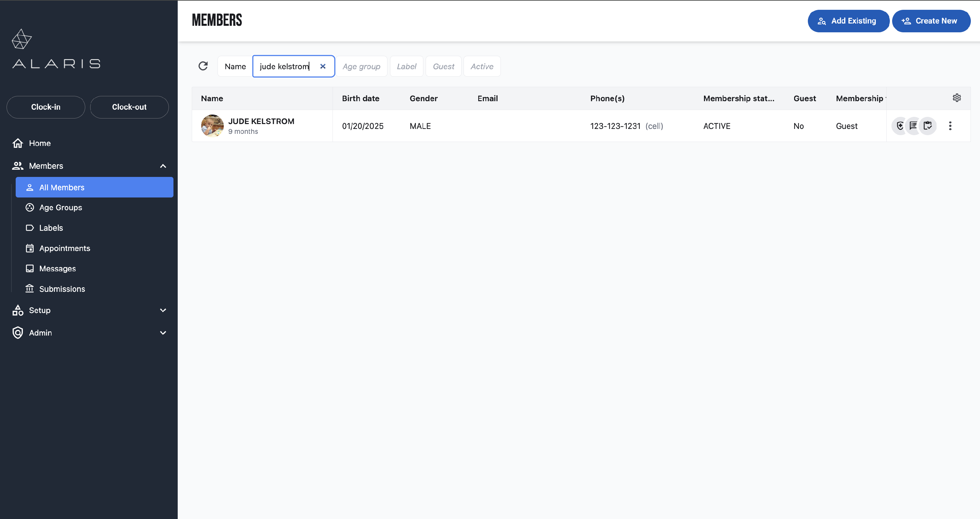Expand the Setup sidebar section
The image size is (980, 519).
click(x=163, y=310)
